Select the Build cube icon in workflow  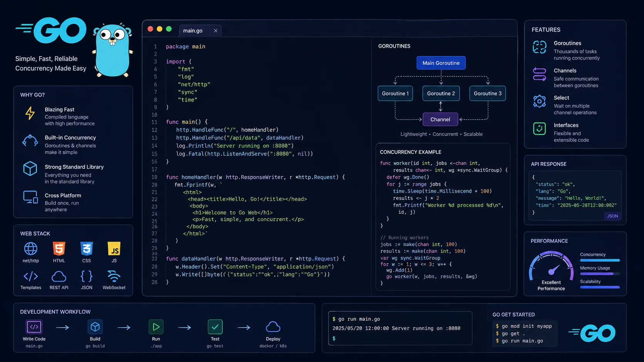coord(95,327)
